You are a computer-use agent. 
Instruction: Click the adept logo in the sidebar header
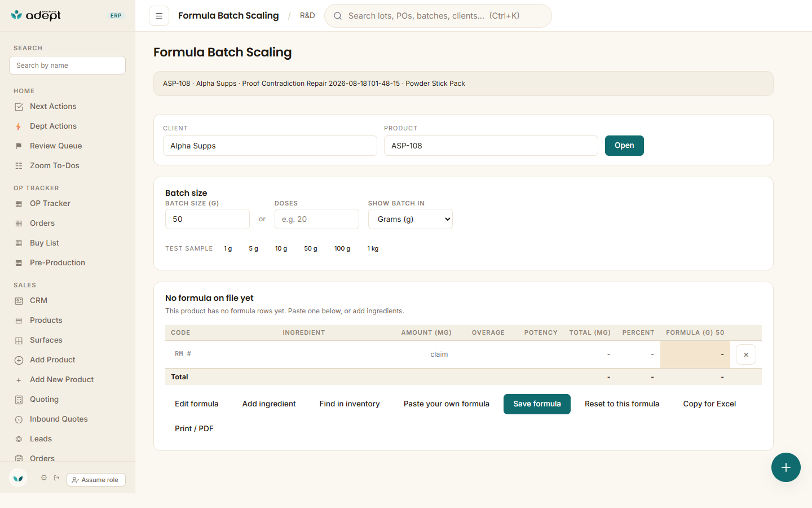point(36,15)
